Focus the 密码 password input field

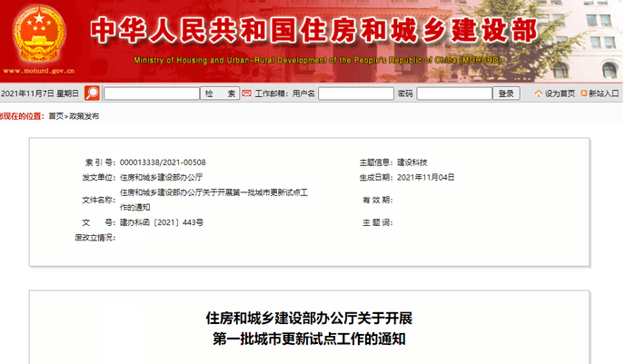pyautogui.click(x=454, y=93)
